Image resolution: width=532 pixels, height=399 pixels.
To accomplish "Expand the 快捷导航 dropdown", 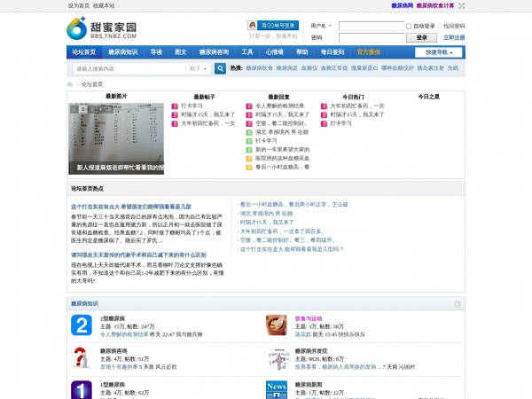I will (x=438, y=52).
